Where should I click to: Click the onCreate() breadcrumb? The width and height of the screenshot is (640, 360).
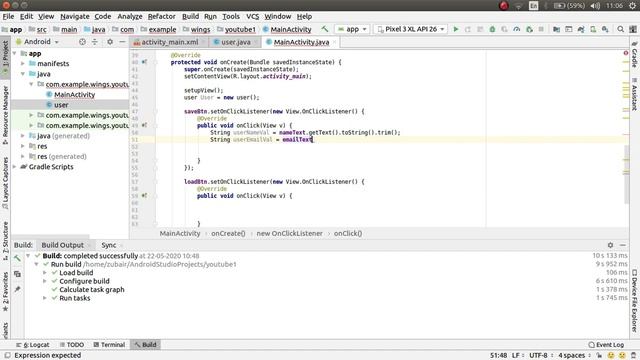point(228,233)
